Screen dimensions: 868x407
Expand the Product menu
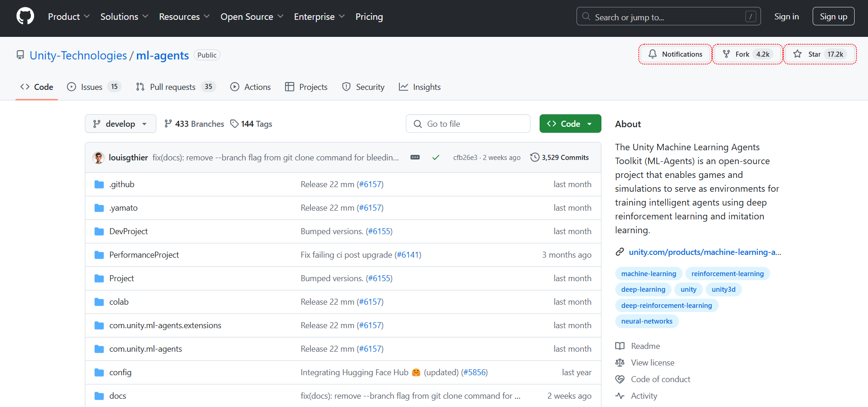pos(69,17)
